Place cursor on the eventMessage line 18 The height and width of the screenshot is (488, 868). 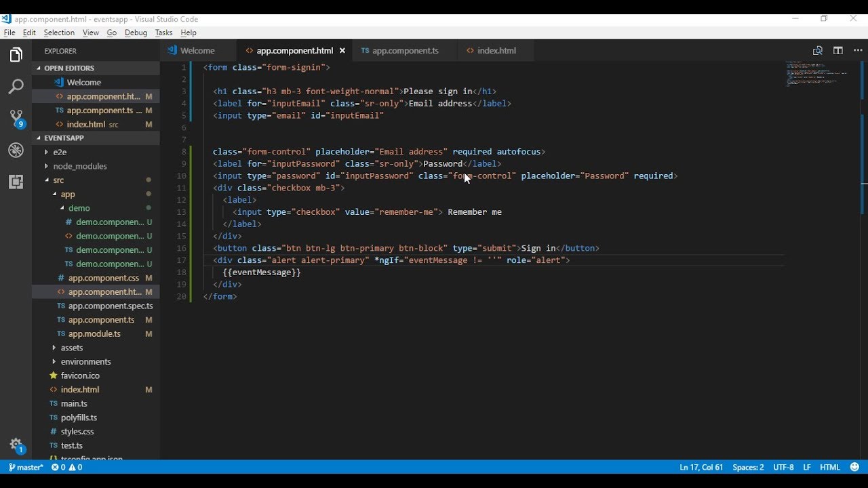pyautogui.click(x=262, y=272)
